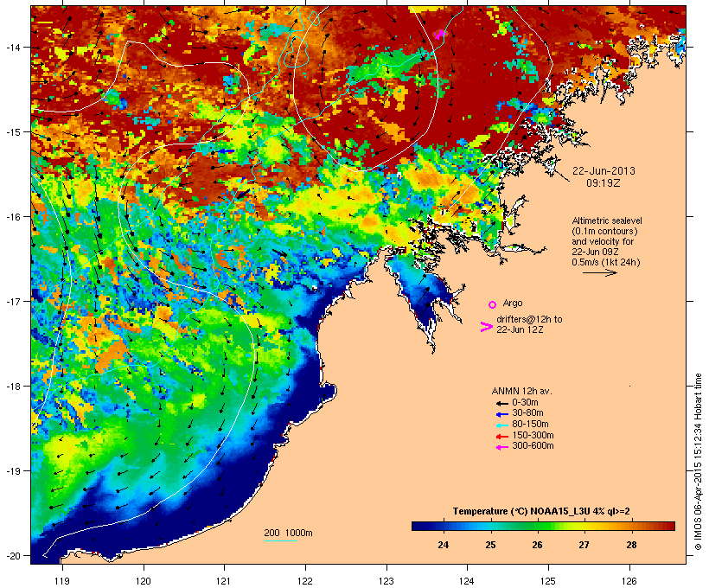The width and height of the screenshot is (709, 588).
Task: Click the latitude axis label -20
Action: point(12,555)
